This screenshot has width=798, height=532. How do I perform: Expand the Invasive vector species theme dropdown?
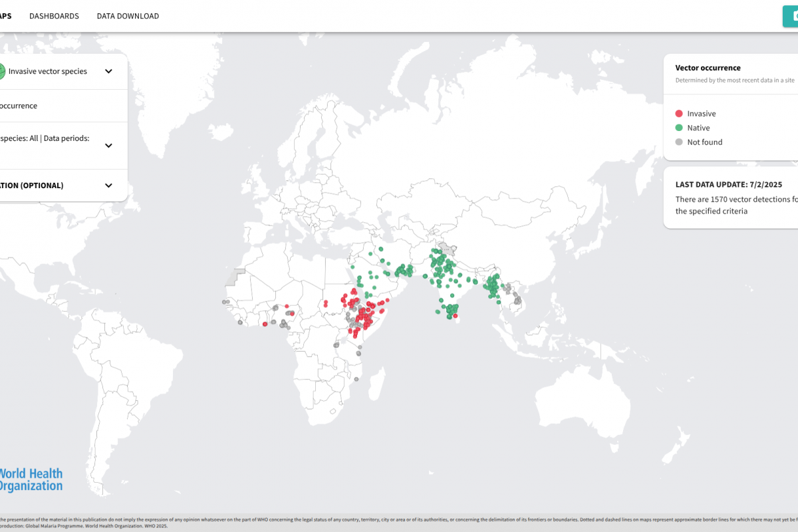tap(108, 71)
